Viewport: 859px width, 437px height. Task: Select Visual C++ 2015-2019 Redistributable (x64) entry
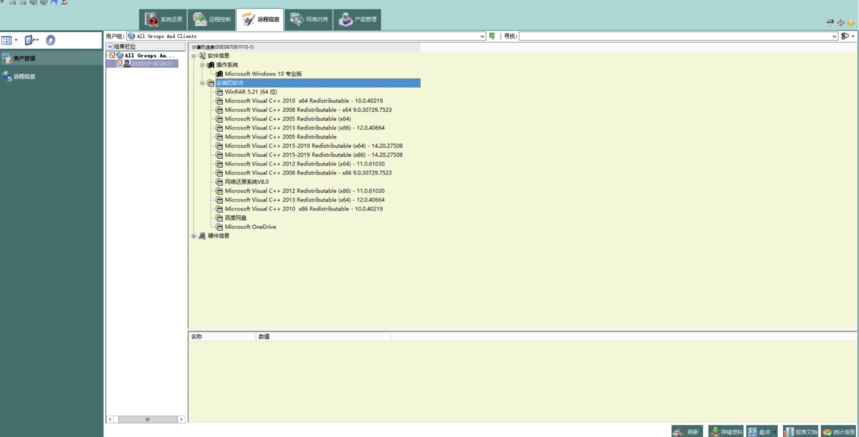pos(313,146)
